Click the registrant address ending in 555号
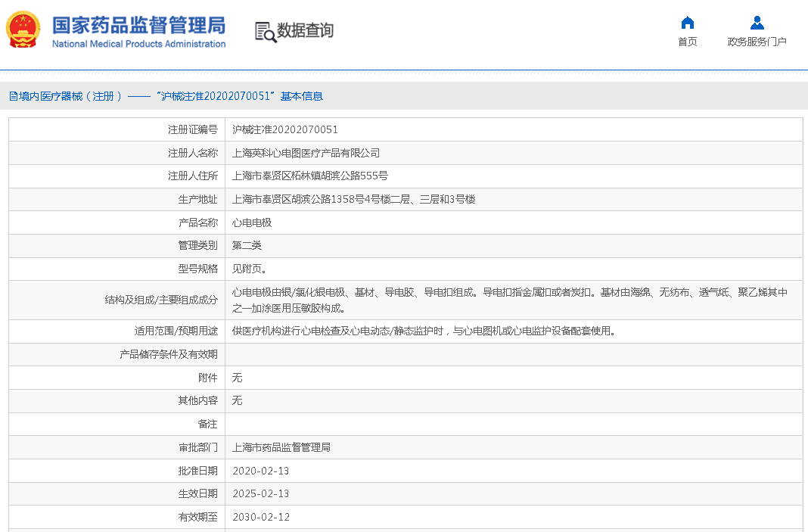808x532 pixels. point(309,176)
